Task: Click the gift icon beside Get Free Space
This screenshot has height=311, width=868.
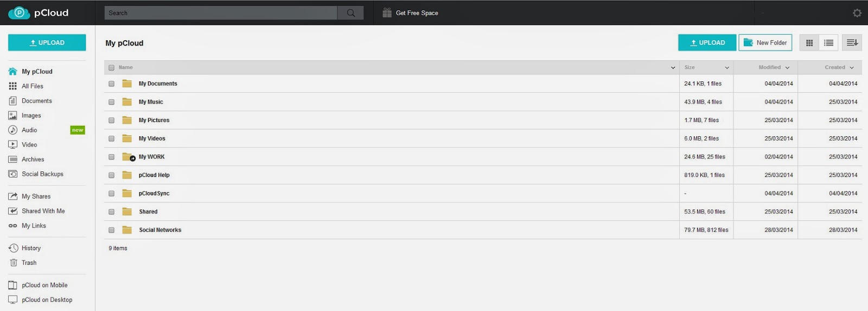Action: point(387,12)
